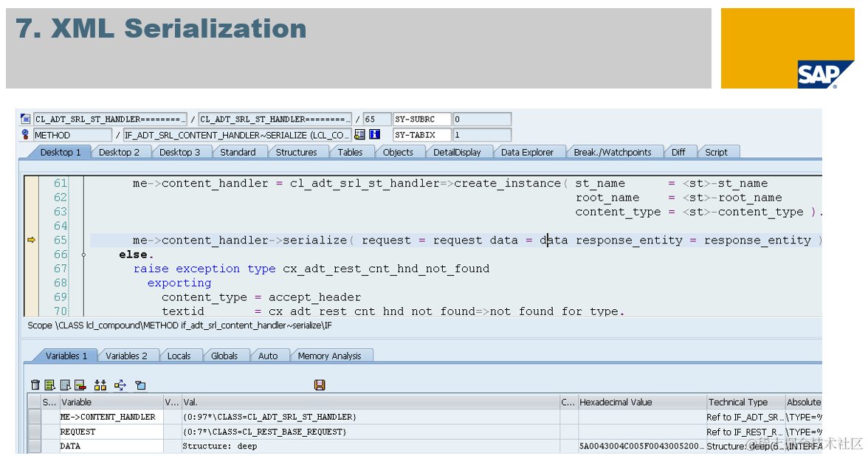Click the CL_ADT_SRL_ST_HANDLER class value cell
868x456 pixels.
coord(371,418)
